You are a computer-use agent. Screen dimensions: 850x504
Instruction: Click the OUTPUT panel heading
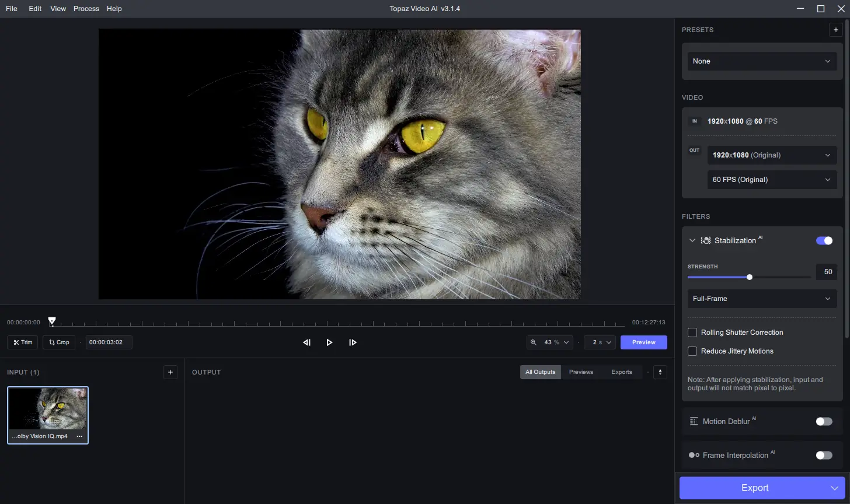tap(207, 372)
